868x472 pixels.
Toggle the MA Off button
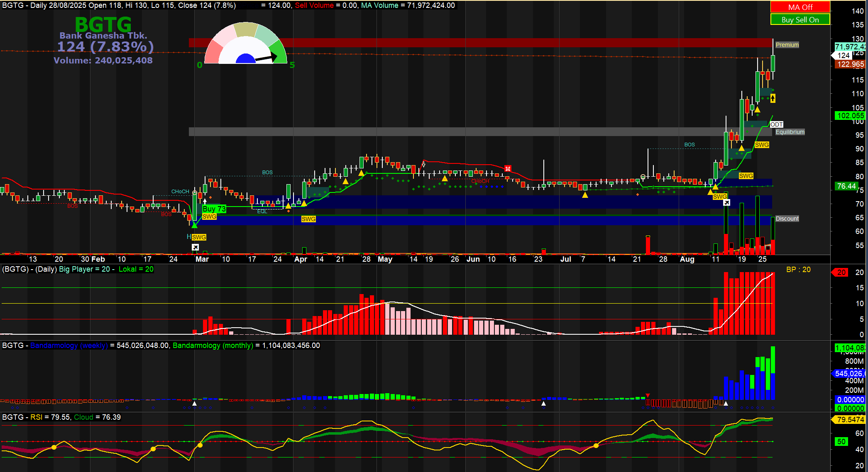pos(800,7)
